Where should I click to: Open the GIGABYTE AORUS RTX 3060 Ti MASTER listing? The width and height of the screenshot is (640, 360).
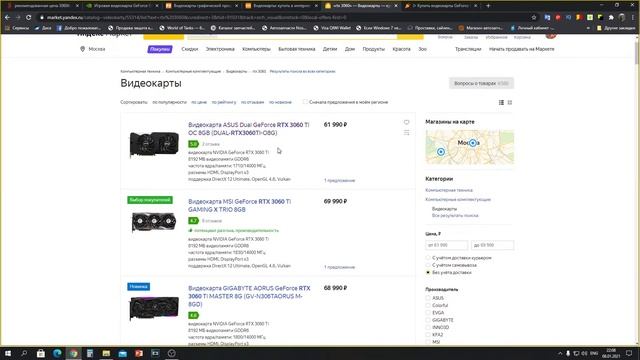249,296
